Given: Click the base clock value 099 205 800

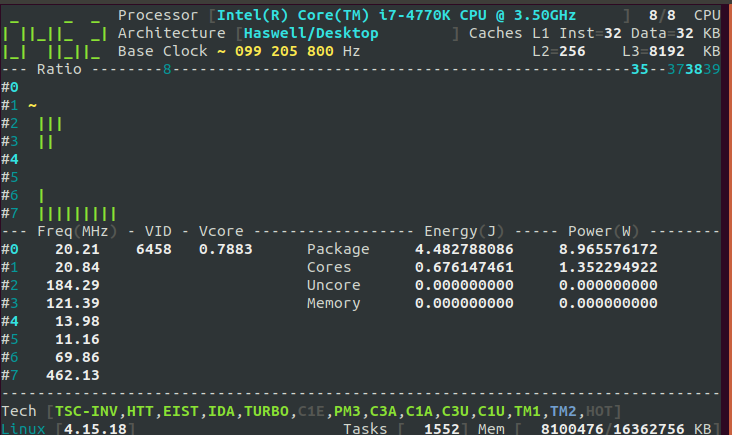Looking at the screenshot, I should pyautogui.click(x=284, y=51).
